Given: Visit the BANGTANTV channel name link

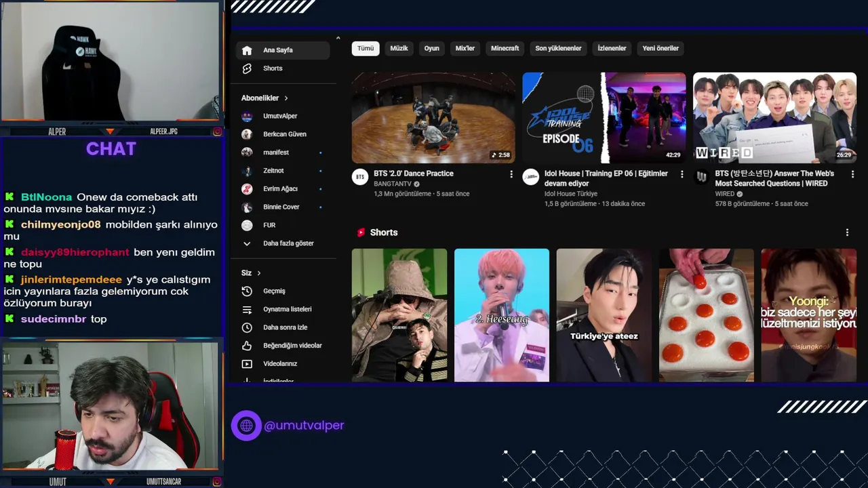Looking at the screenshot, I should (393, 184).
